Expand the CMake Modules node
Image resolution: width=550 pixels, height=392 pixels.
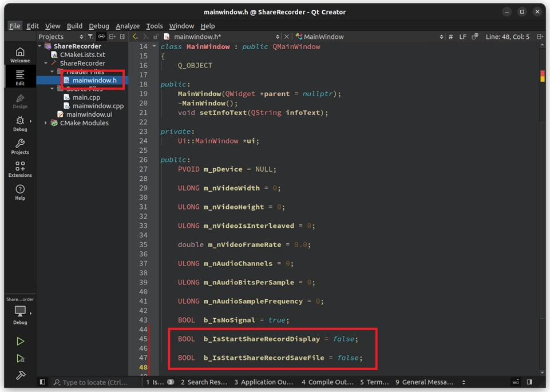coord(46,122)
